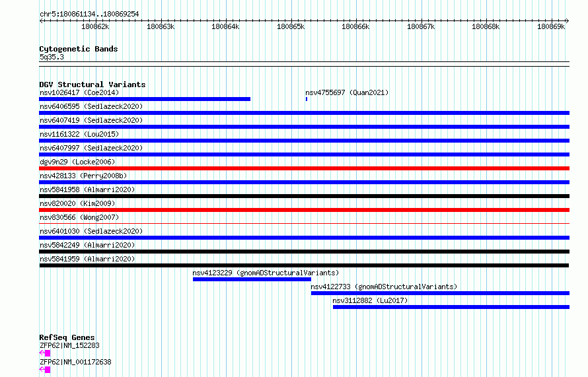The height and width of the screenshot is (377, 588).
Task: Click the nsv820020 (Kim2009) label
Action: click(77, 203)
